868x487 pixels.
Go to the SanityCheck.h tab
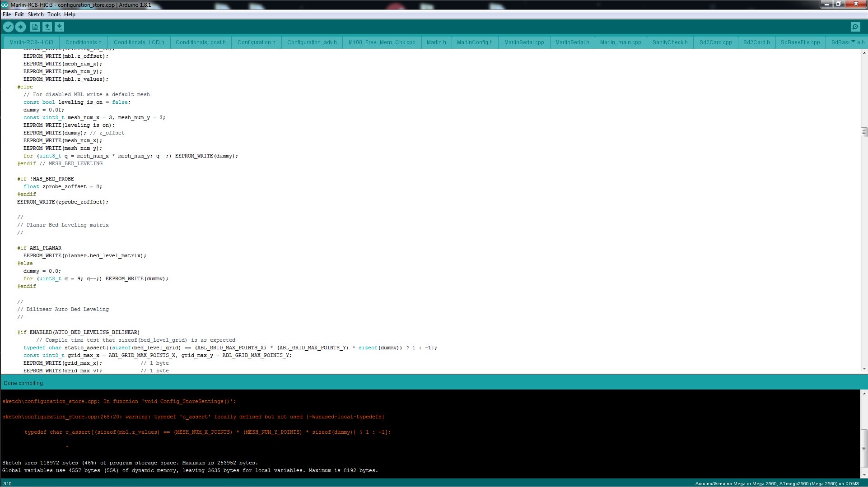(670, 42)
